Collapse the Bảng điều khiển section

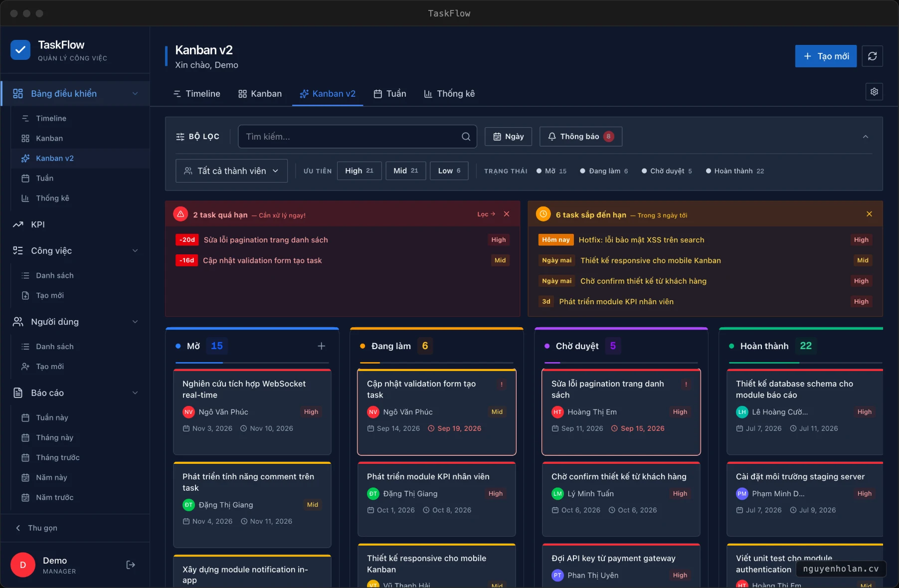click(x=135, y=94)
